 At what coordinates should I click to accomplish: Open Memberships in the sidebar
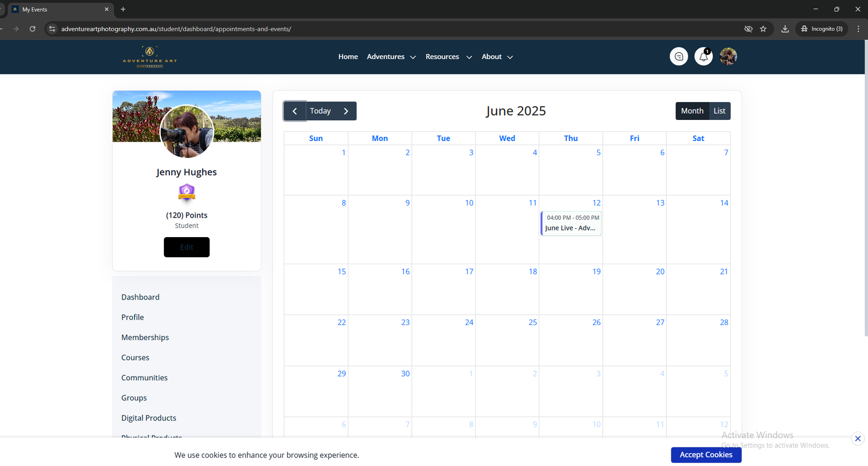coord(145,337)
